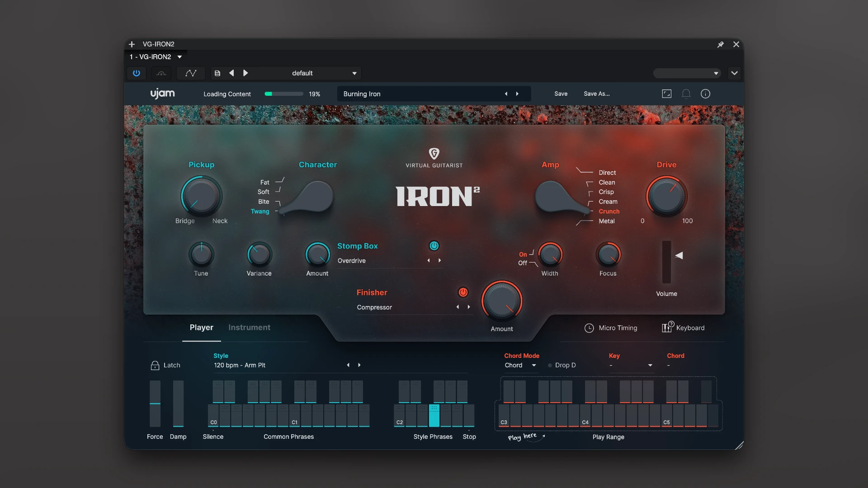868x488 pixels.
Task: Click the sidechain routing icon
Action: [x=161, y=73]
